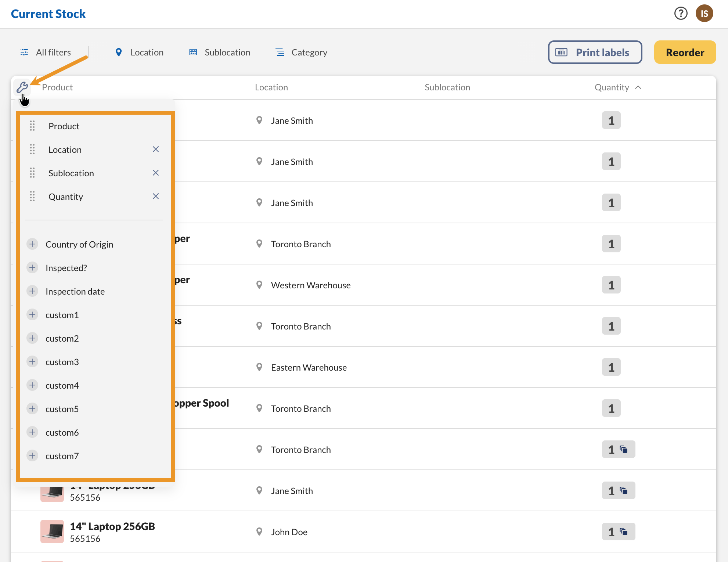Click the wrench column settings icon

(22, 87)
